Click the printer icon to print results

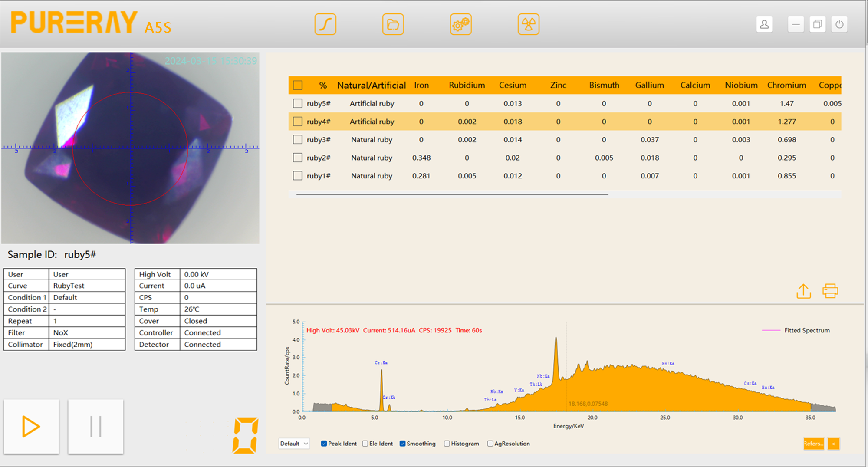click(830, 291)
